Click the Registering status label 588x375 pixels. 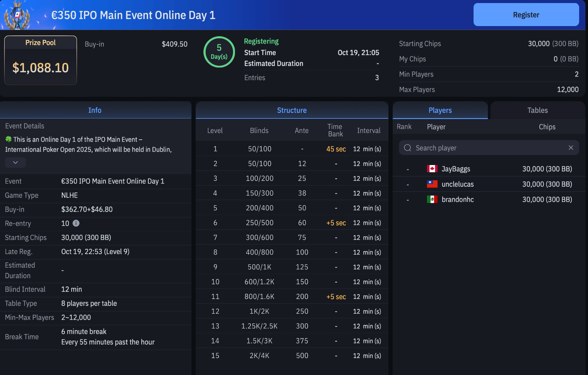tap(261, 41)
